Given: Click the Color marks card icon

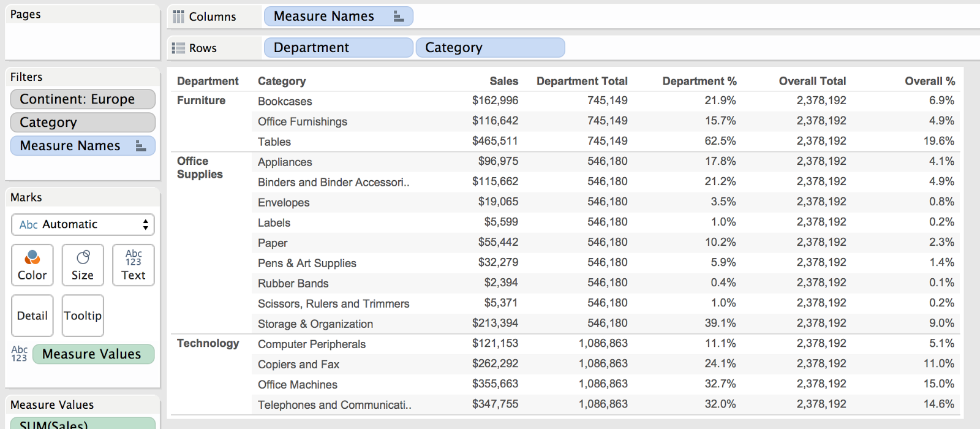Looking at the screenshot, I should (32, 257).
